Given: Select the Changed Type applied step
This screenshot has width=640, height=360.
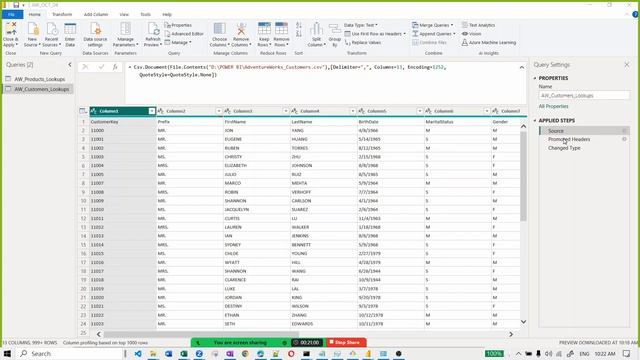Looking at the screenshot, I should 564,148.
